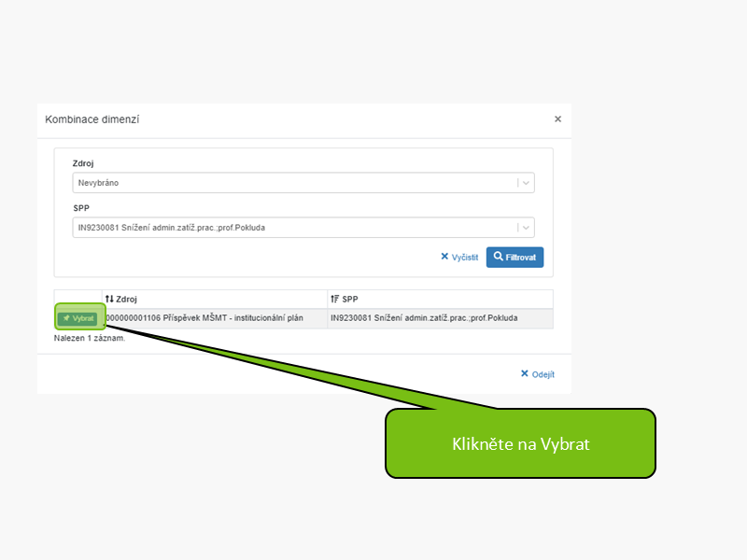
Task: Sort by clicking Zdroj column header text
Action: point(127,299)
